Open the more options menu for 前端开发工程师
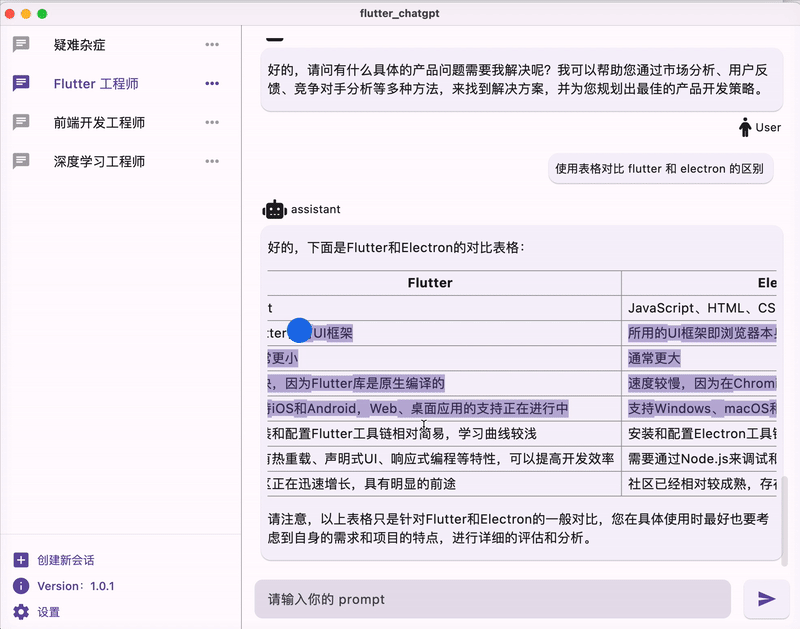The width and height of the screenshot is (800, 629). pyautogui.click(x=212, y=122)
